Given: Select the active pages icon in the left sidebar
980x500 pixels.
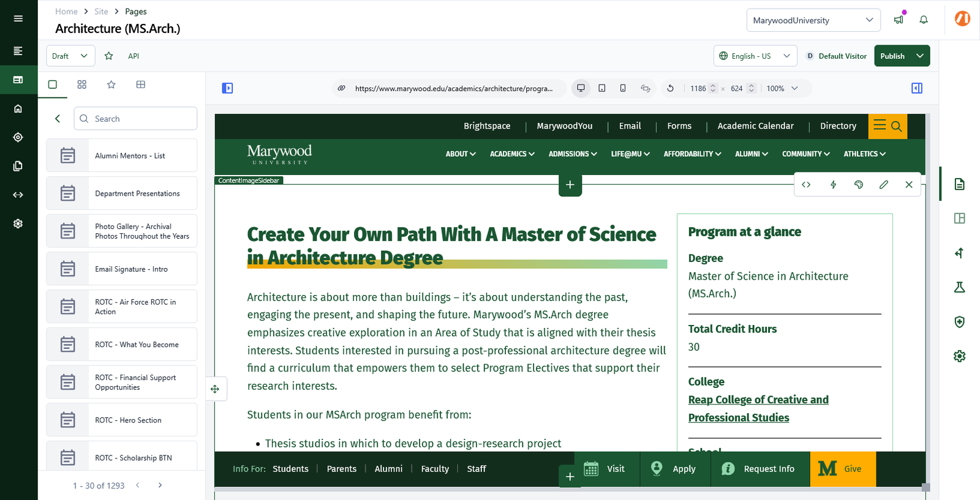Looking at the screenshot, I should click(18, 80).
